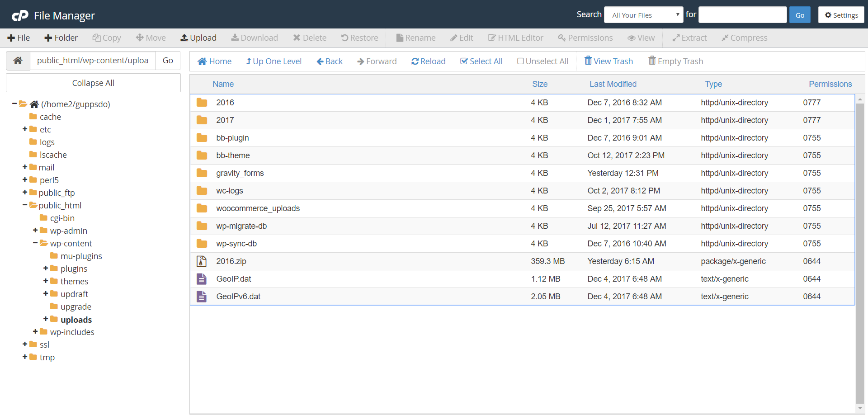Select the themes folder in tree

pos(74,281)
